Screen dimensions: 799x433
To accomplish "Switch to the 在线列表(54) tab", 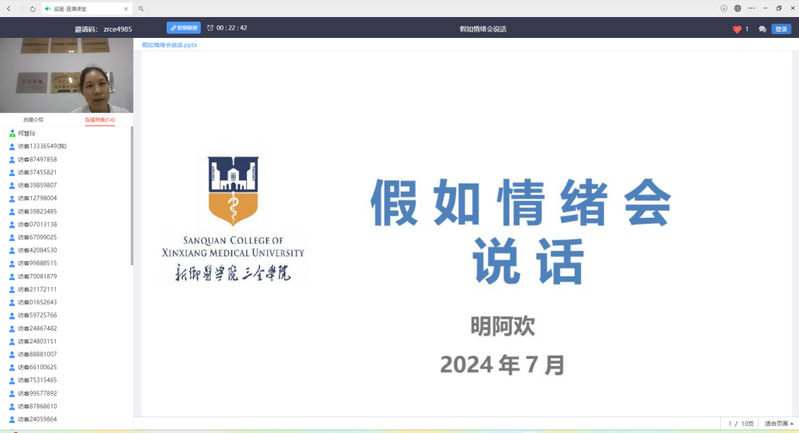I will pos(99,120).
